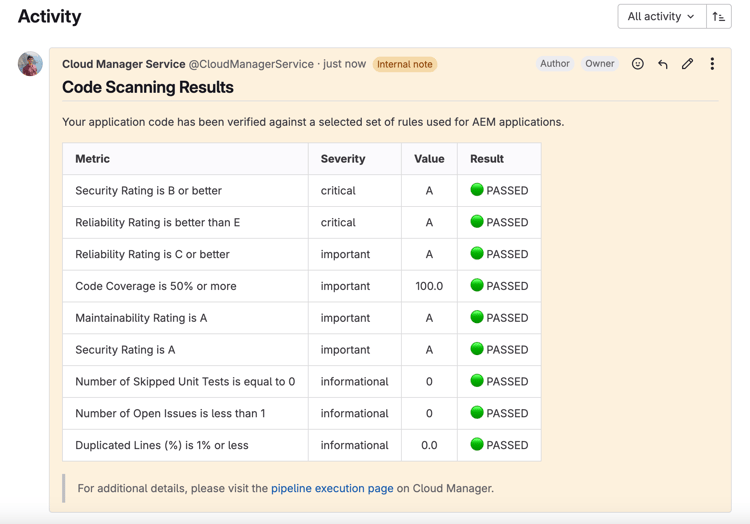The height and width of the screenshot is (524, 750).
Task: Select 'Maintainability Rating is A' cell
Action: pos(186,318)
